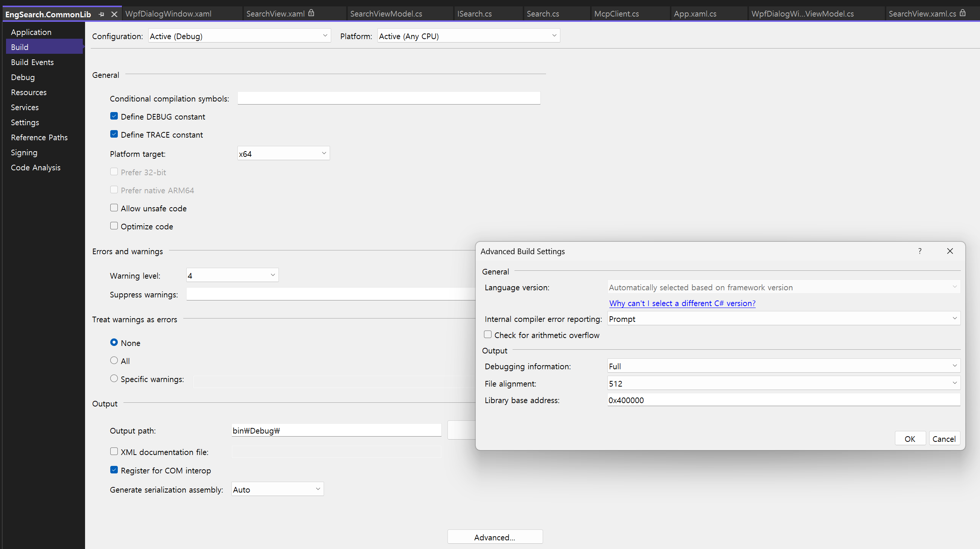This screenshot has width=980, height=549.
Task: Pin the EngSearch.CommonLib tab
Action: [x=101, y=14]
